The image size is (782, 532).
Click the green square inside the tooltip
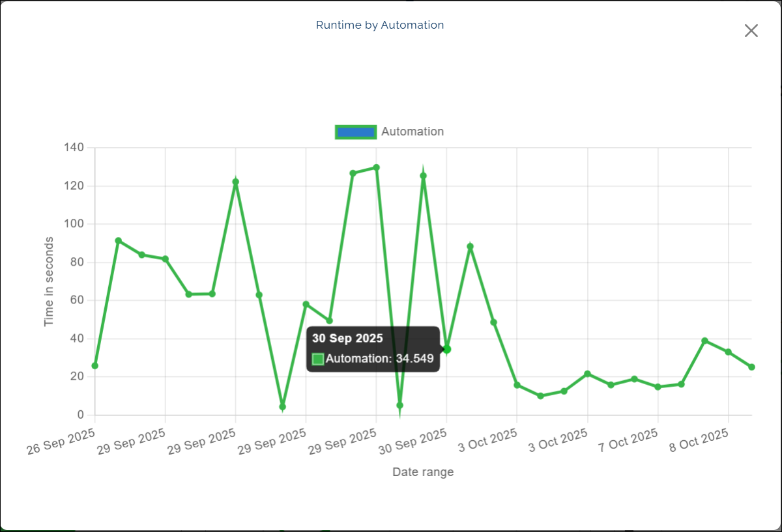tap(318, 359)
